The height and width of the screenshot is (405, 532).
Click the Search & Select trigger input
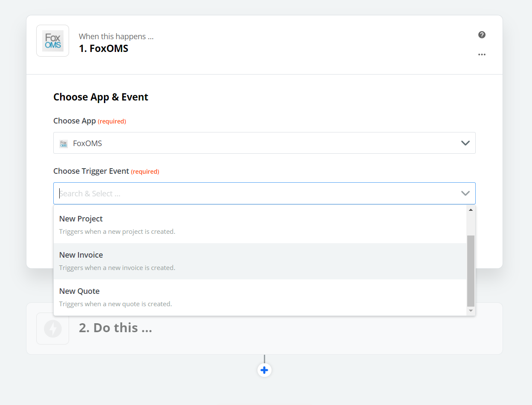256,193
